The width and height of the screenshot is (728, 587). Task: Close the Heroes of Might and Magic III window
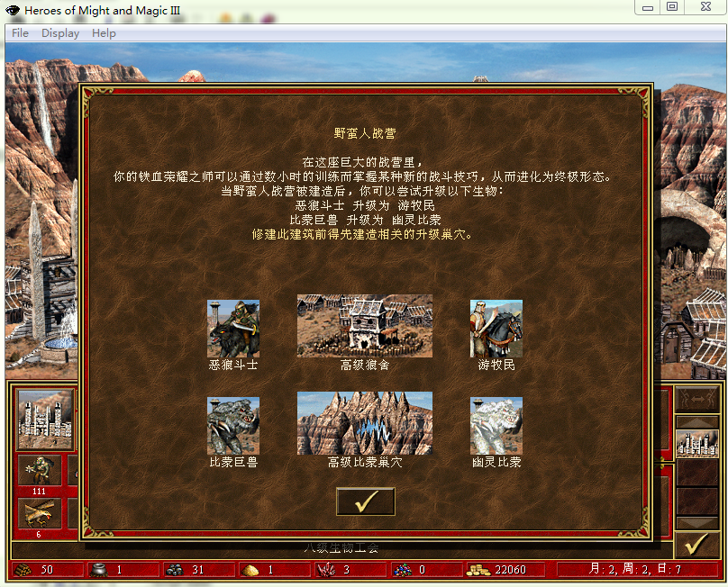[705, 6]
